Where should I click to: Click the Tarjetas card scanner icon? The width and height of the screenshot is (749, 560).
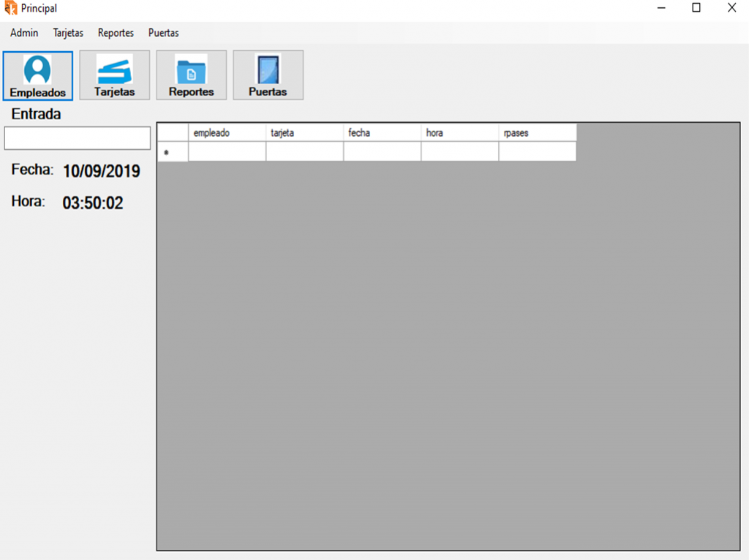coord(115,70)
